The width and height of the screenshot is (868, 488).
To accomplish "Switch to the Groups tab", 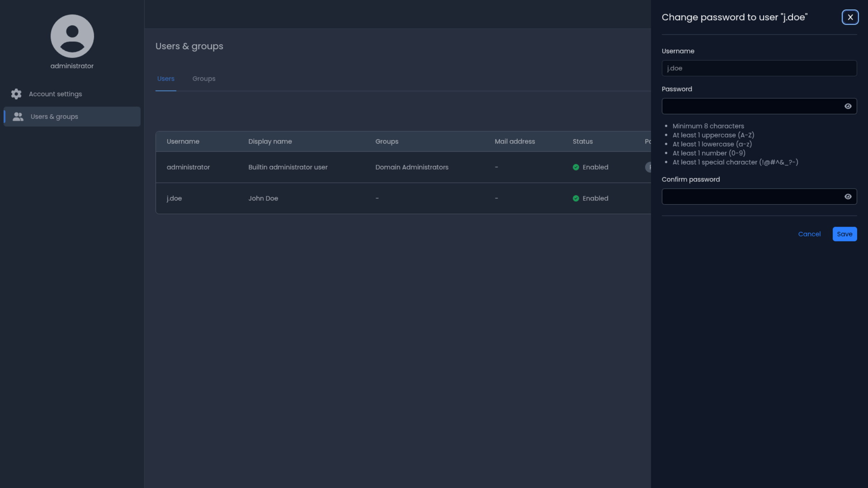I will point(204,79).
